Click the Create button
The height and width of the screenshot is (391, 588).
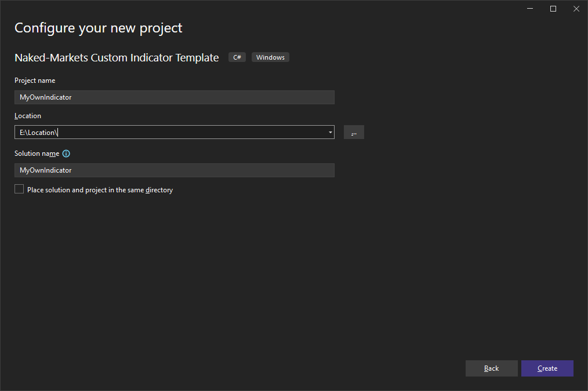547,368
